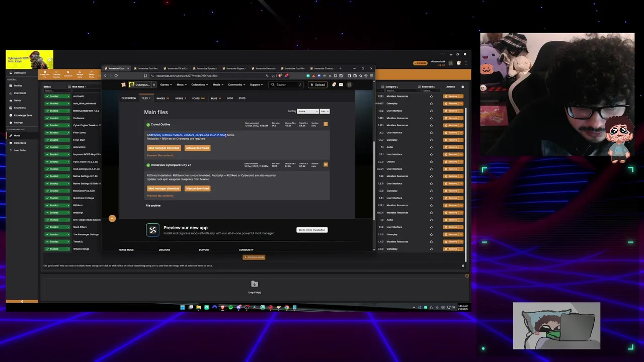This screenshot has height=362, width=644.
Task: Collapse the Immersive Cyberpunk City 2.1 entry
Action: (326, 164)
